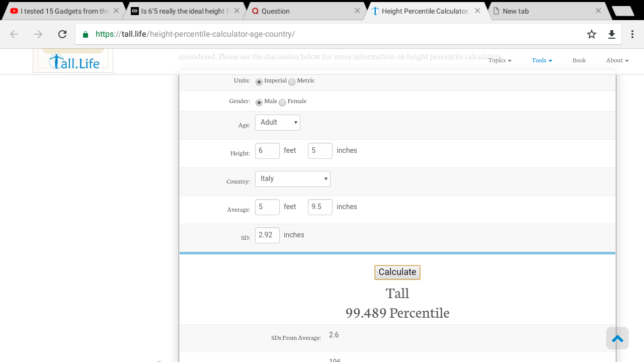Select the Female gender radio button
644x362 pixels.
(282, 103)
